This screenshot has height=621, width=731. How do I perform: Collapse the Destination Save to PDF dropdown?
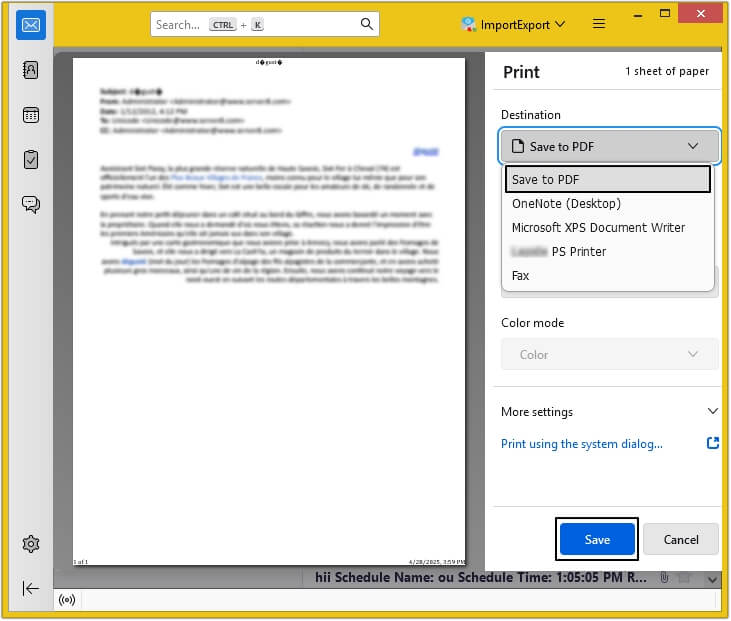pyautogui.click(x=609, y=146)
